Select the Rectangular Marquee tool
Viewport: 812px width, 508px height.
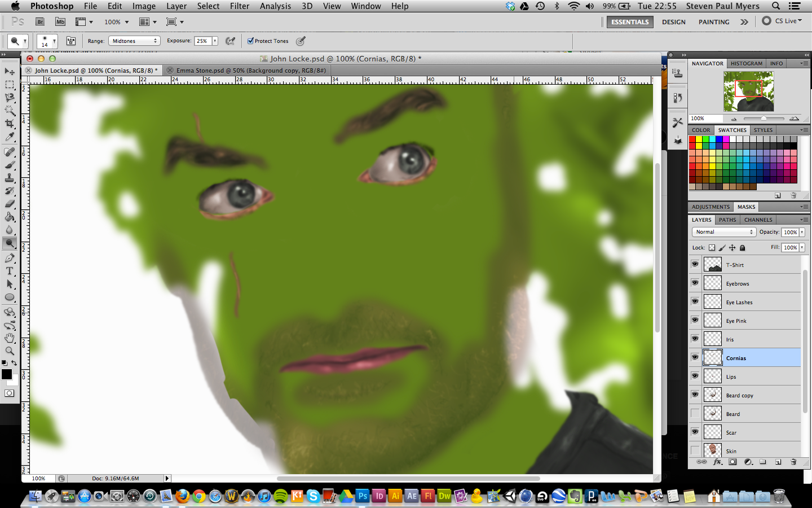pyautogui.click(x=10, y=85)
